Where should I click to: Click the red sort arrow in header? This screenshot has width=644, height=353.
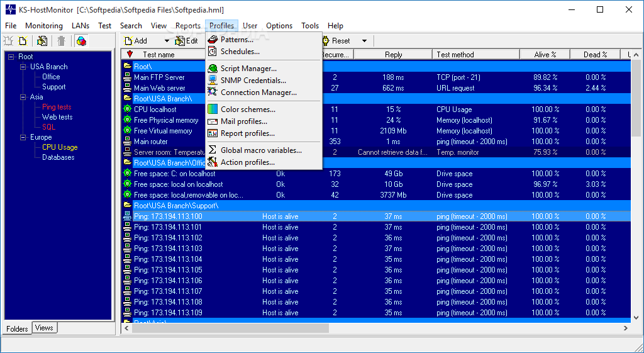point(130,54)
